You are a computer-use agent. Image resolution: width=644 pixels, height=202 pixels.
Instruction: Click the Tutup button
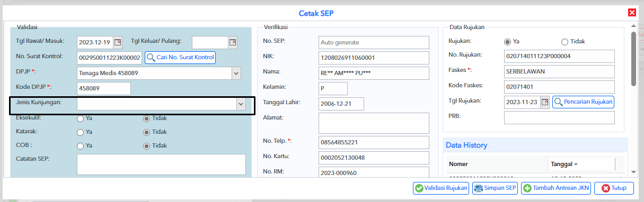[x=614, y=188]
